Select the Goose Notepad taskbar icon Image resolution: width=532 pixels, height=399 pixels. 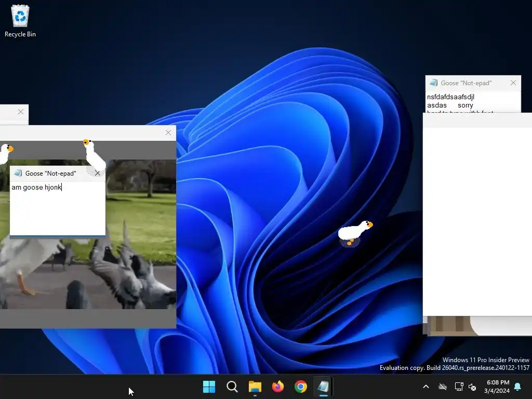323,387
